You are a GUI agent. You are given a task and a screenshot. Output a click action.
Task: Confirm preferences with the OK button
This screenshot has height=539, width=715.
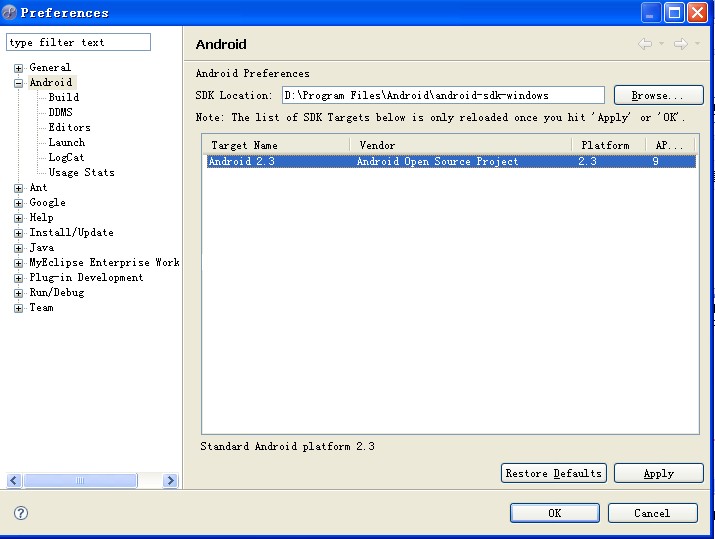pos(554,513)
